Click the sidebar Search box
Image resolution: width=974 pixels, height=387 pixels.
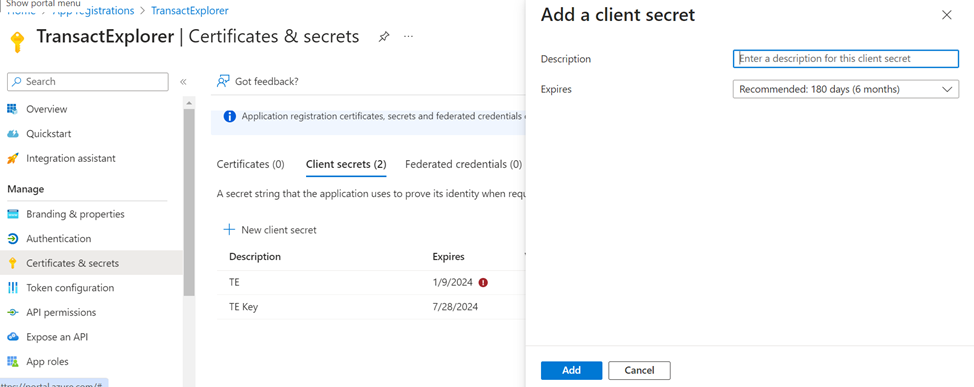click(x=88, y=81)
